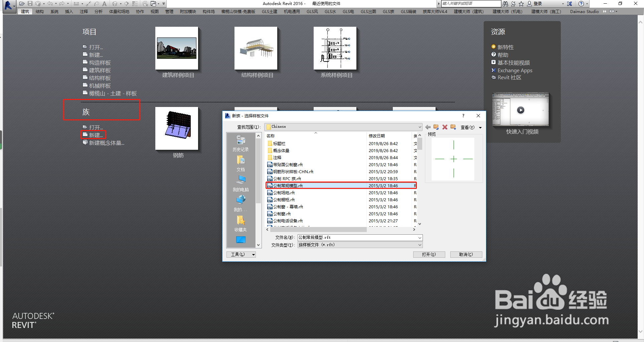
Task: Switch to the 视图 ribbon tab
Action: point(155,11)
